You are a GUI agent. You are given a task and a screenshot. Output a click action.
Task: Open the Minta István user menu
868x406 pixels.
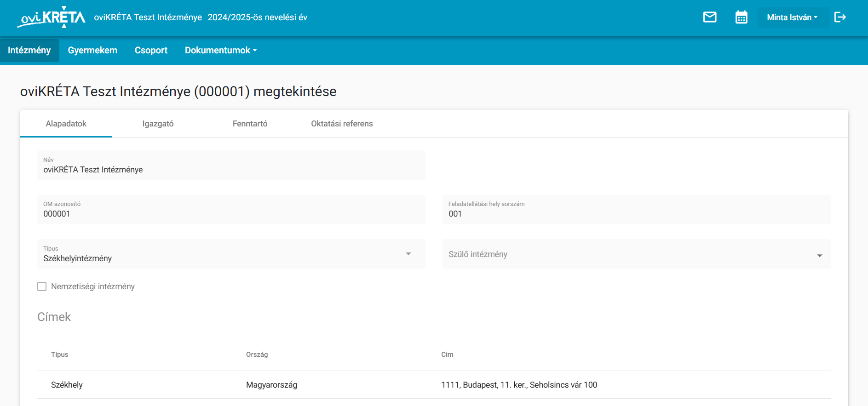pyautogui.click(x=793, y=17)
